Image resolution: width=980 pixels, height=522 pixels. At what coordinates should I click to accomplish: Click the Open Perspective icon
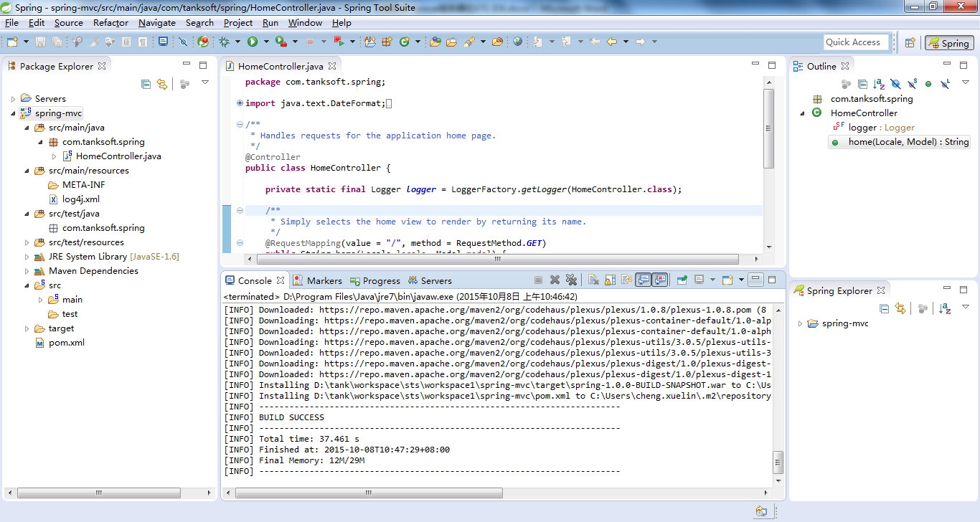(910, 42)
